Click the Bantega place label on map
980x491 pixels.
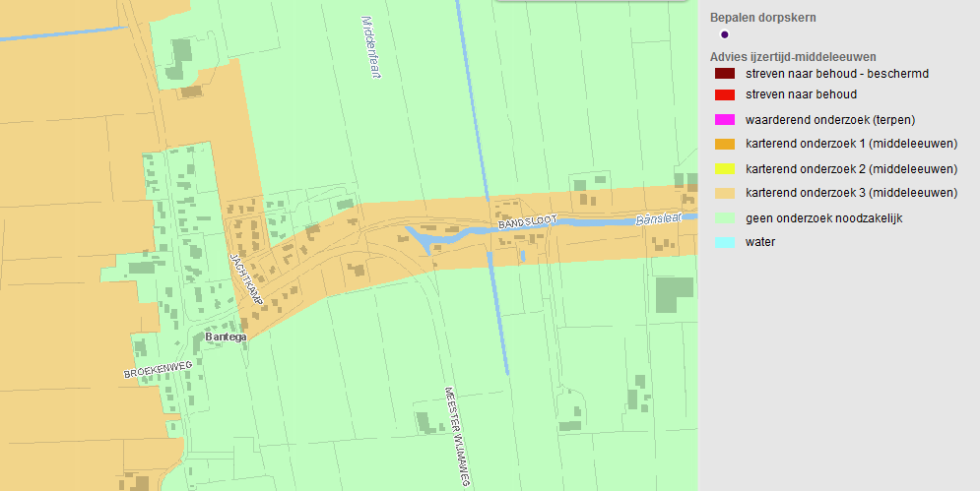pos(226,337)
